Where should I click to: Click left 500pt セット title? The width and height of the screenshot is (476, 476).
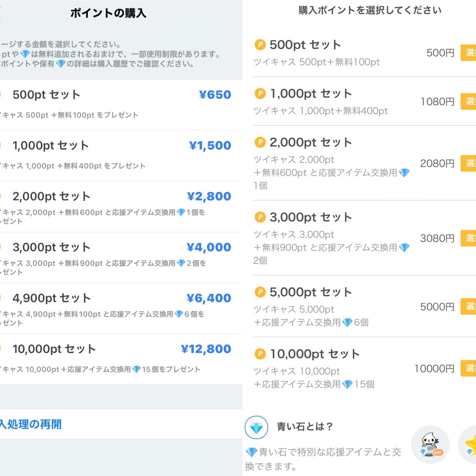[x=46, y=95]
